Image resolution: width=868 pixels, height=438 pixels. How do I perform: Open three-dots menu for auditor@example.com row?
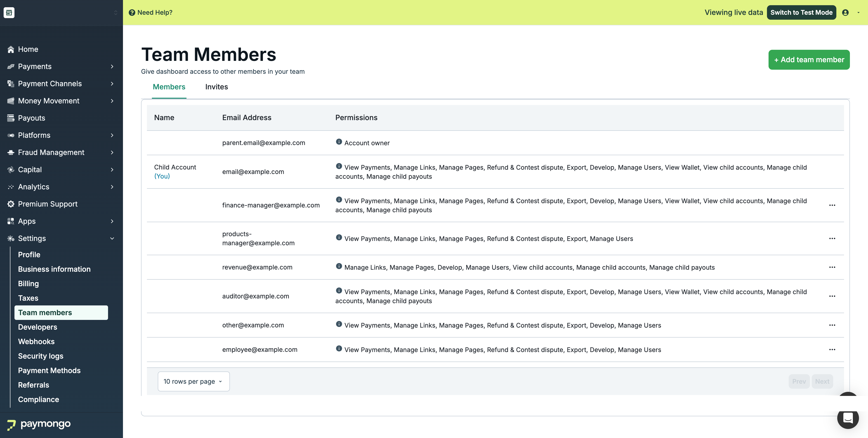click(832, 296)
